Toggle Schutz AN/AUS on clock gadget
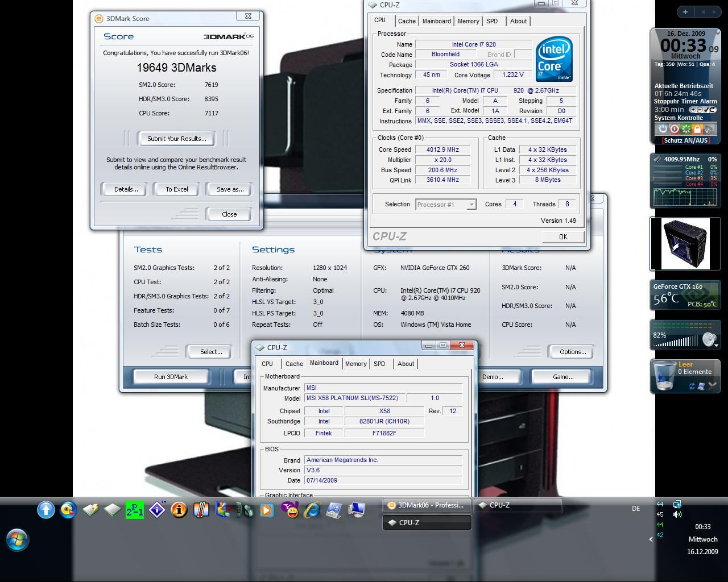 (x=685, y=140)
